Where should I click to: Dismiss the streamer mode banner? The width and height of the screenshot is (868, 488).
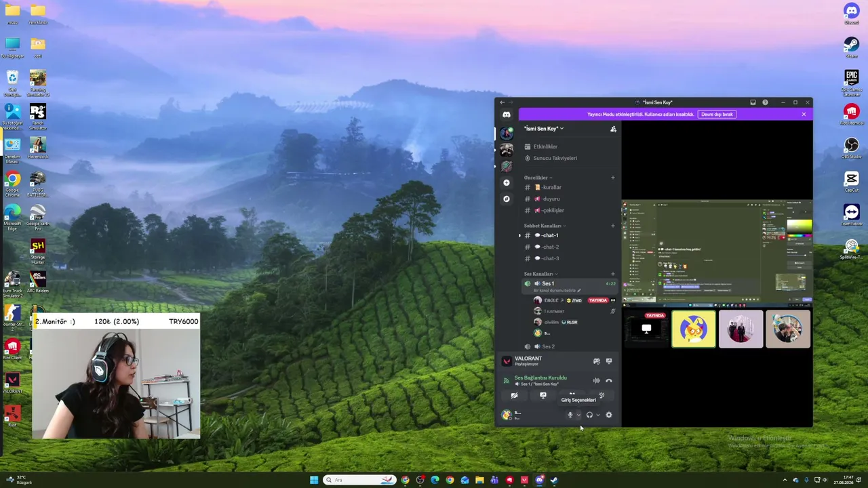click(x=804, y=115)
